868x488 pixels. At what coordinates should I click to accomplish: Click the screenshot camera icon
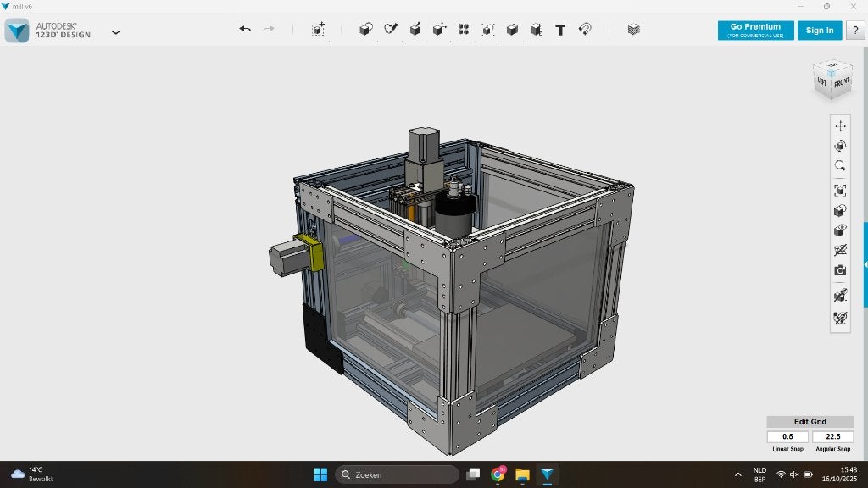pyautogui.click(x=840, y=270)
